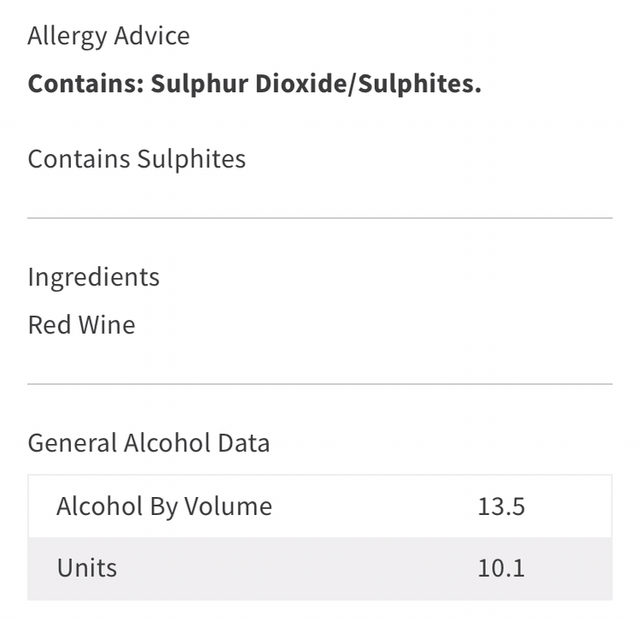The image size is (640, 621).
Task: Click the divider line below Red Wine
Action: (x=320, y=383)
